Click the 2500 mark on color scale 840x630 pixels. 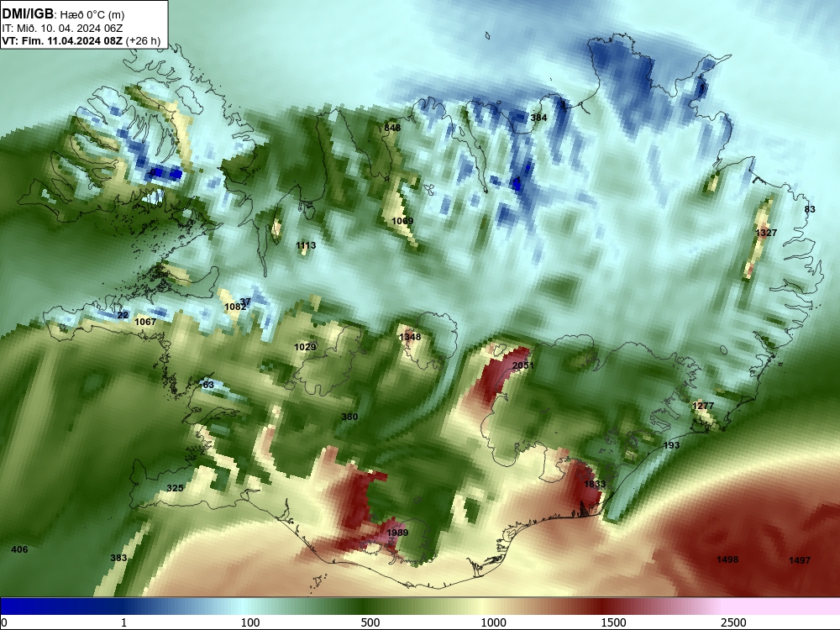(x=733, y=622)
